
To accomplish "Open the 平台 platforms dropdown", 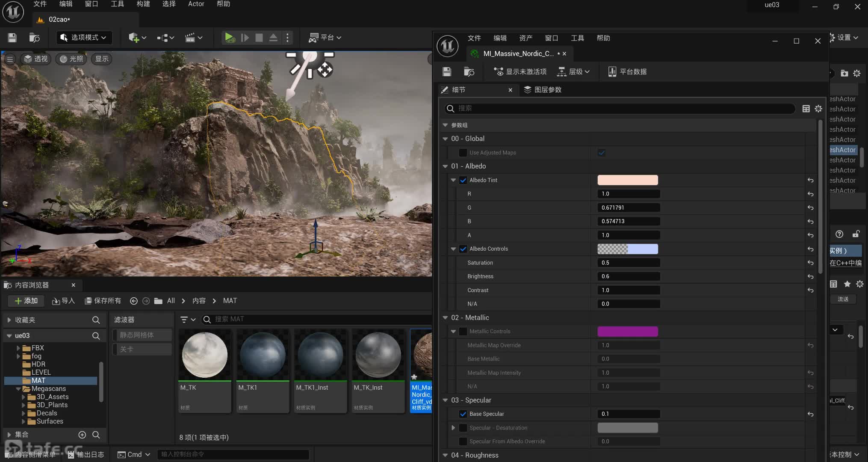I will [x=325, y=38].
